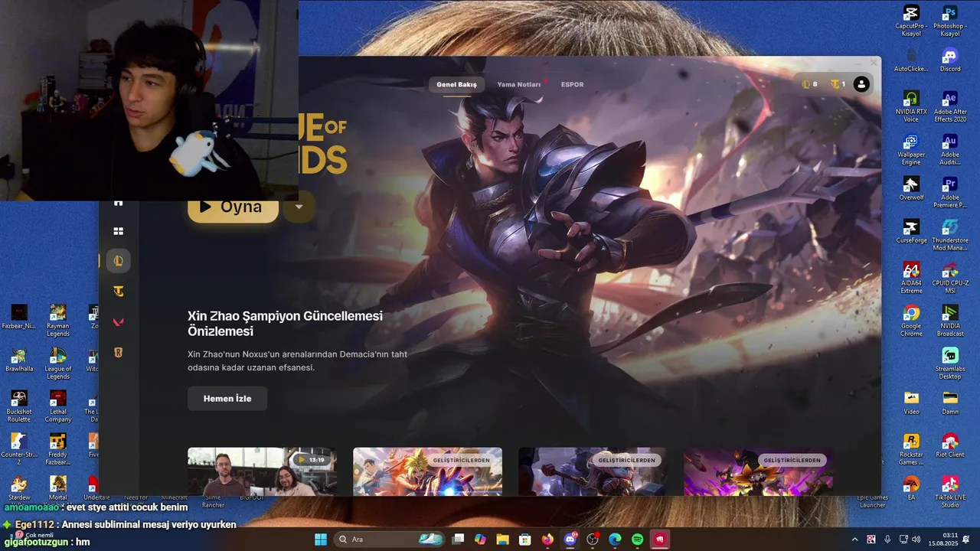
Task: Open the Windows Start menu
Action: point(320,540)
